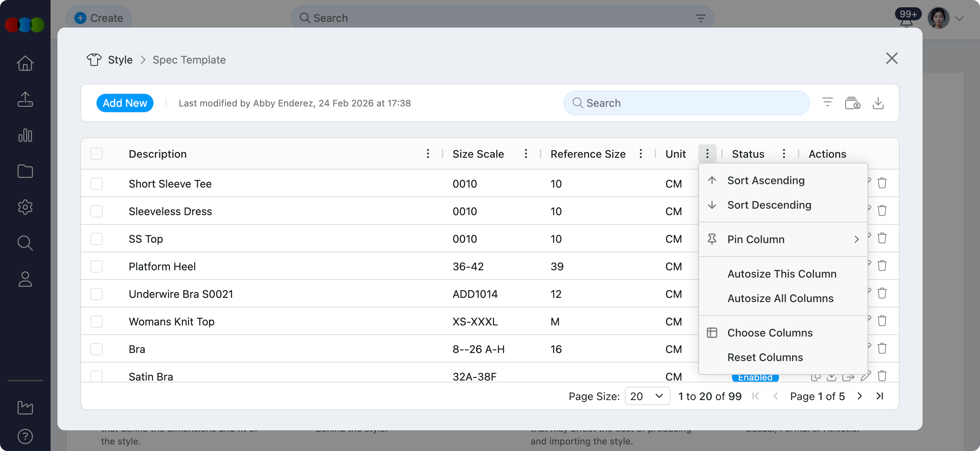
Task: Open saved views with the card icon
Action: (853, 103)
